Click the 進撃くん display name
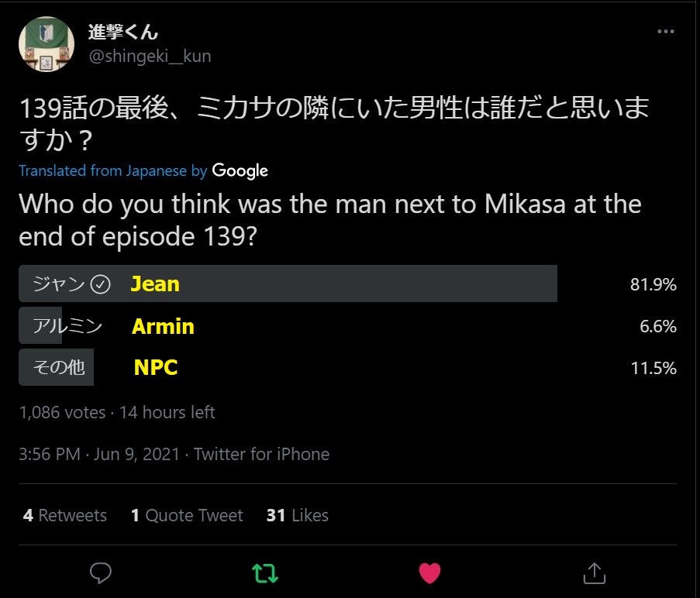 coord(122,32)
